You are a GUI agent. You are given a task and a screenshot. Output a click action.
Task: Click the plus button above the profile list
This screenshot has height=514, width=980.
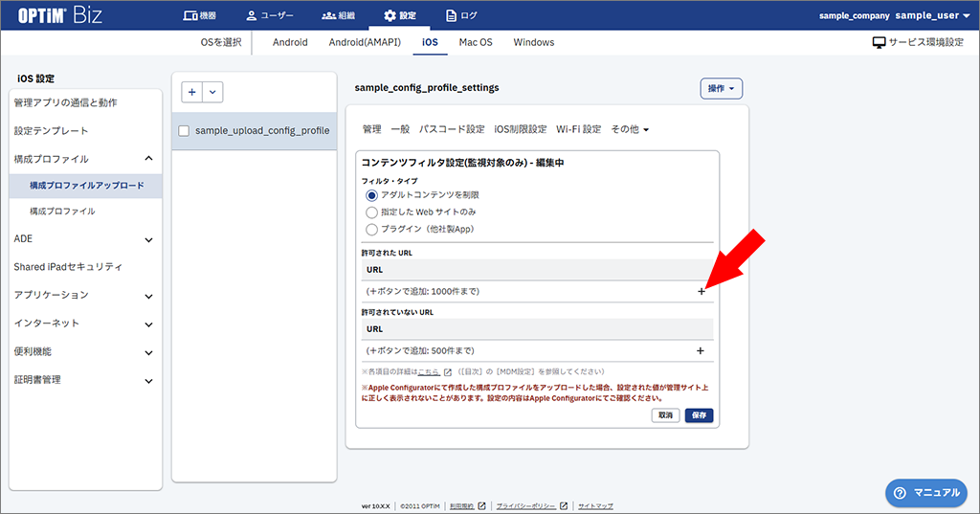click(191, 92)
